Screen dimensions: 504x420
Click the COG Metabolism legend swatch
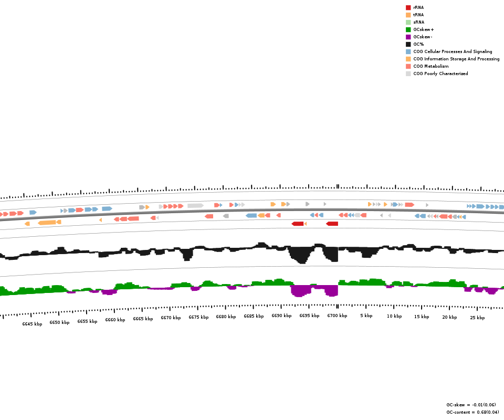(408, 66)
